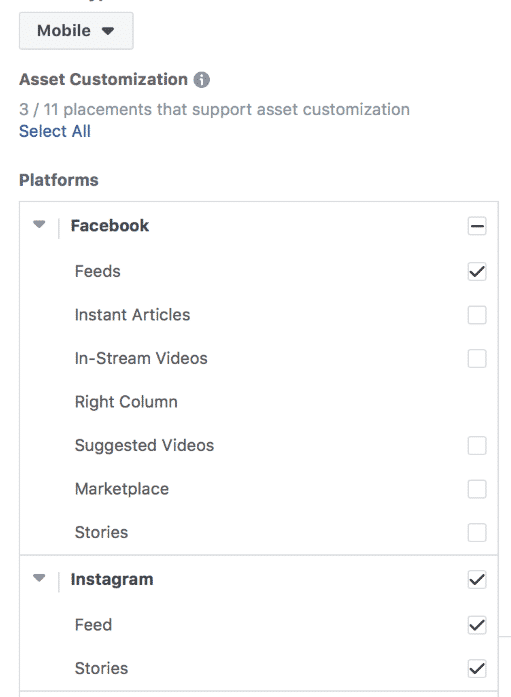Enable the Facebook Stories checkbox
Viewport: 511px width, 697px height.
coord(477,533)
